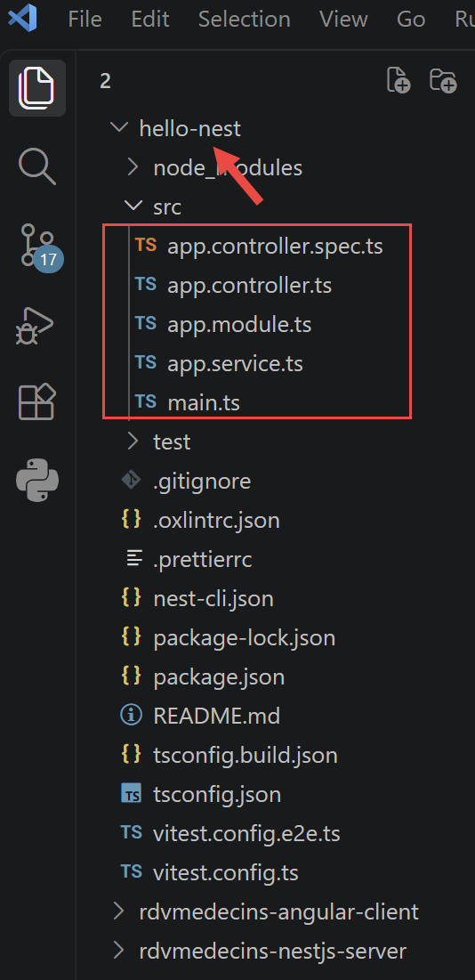Click the New Folder icon
This screenshot has height=980, width=475.
pyautogui.click(x=444, y=81)
